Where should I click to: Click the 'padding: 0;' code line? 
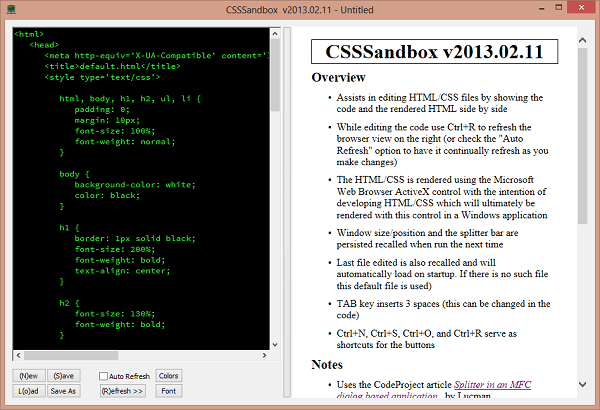click(x=102, y=109)
